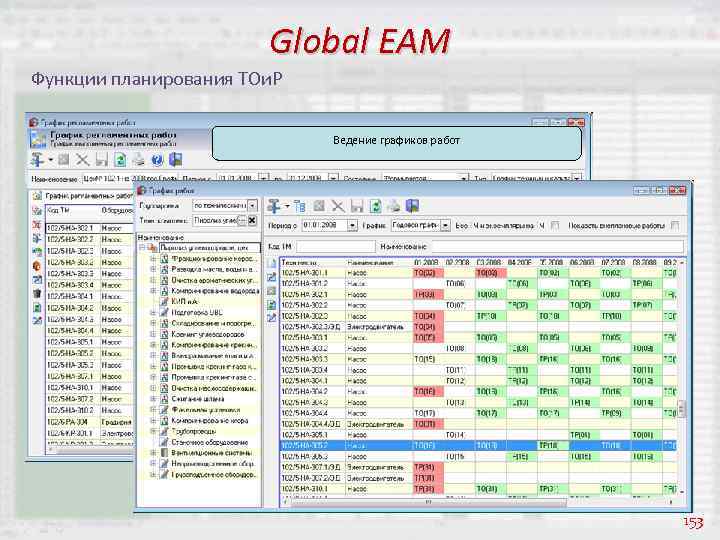Click edit-chart icon beside row 102/5НА-302.3

[271, 317]
